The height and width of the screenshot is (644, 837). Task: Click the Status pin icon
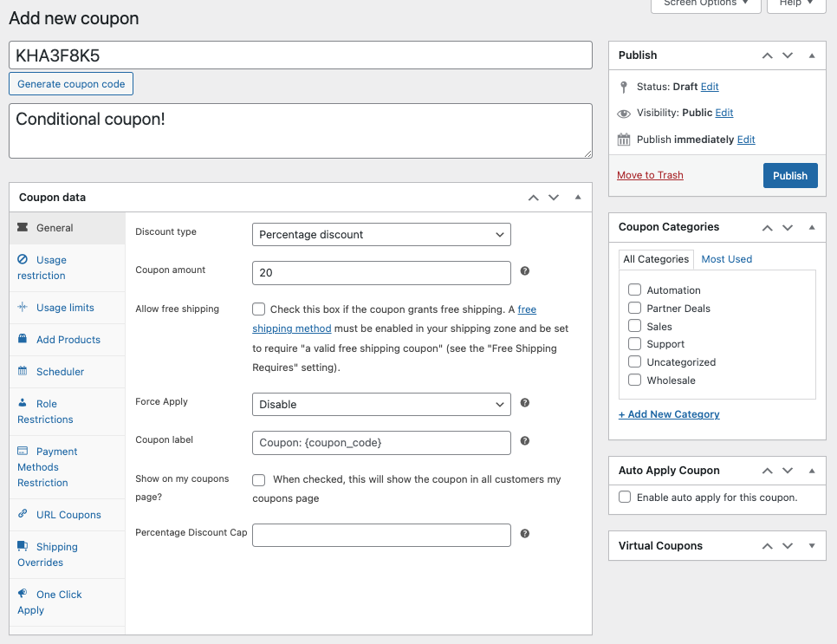[624, 87]
